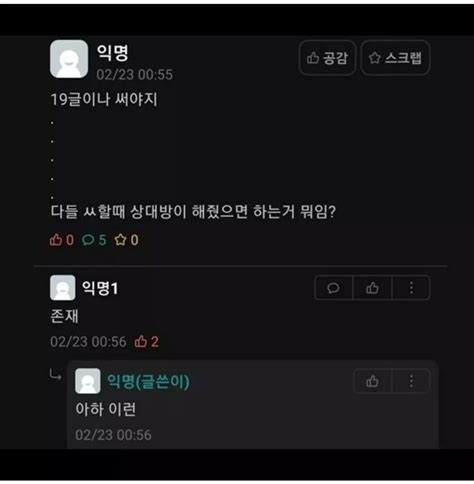Image resolution: width=474 pixels, height=484 pixels.
Task: Open more options menu on 글쓴이 reply
Action: 411,381
